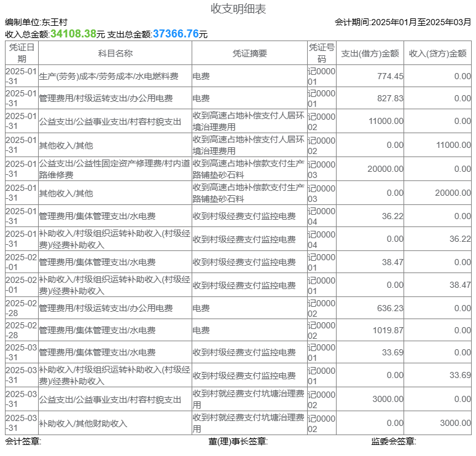The height and width of the screenshot is (456, 476).
Task: Click the 监委会签章 footer label
Action: 394,441
